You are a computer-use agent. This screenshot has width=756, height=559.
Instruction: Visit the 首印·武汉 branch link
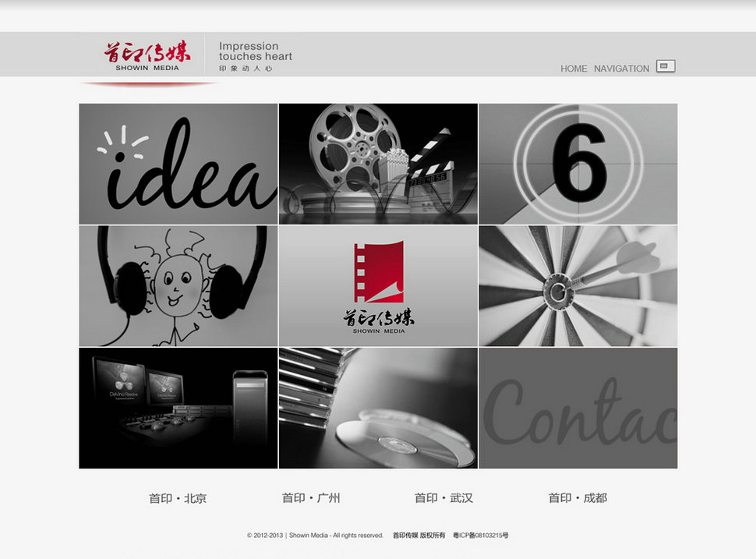click(443, 498)
